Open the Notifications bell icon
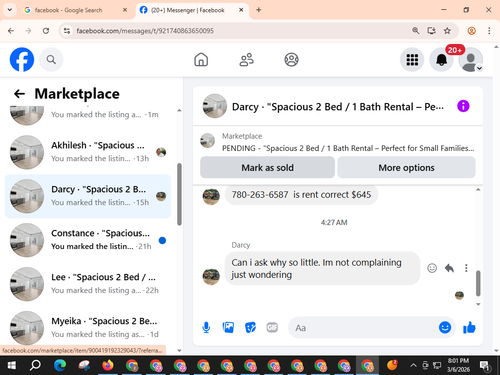500x375 pixels. pyautogui.click(x=442, y=60)
